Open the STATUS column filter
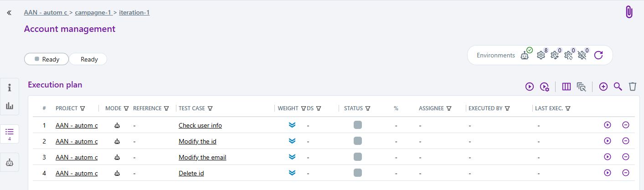This screenshot has width=644, height=190. click(367, 108)
